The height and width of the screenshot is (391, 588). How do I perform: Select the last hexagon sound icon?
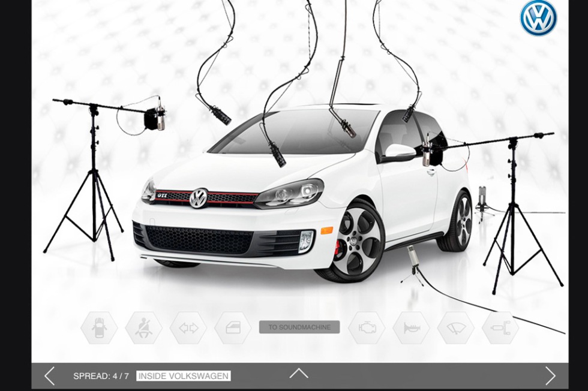(500, 328)
